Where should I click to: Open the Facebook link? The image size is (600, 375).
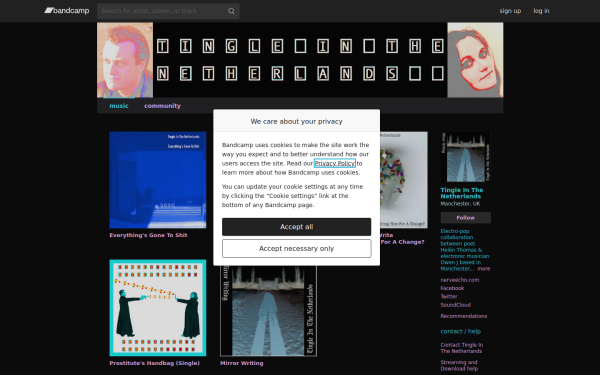coord(452,288)
